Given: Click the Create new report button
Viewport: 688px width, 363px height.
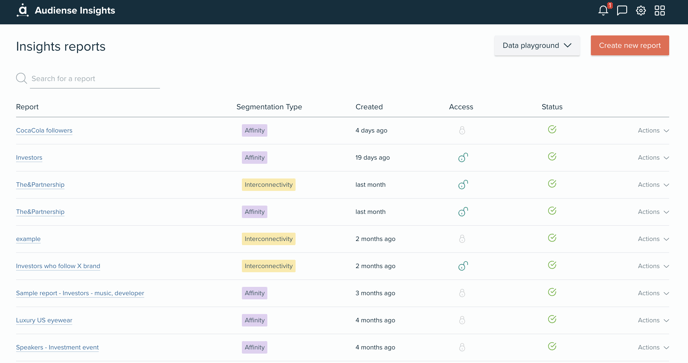Looking at the screenshot, I should pyautogui.click(x=630, y=46).
